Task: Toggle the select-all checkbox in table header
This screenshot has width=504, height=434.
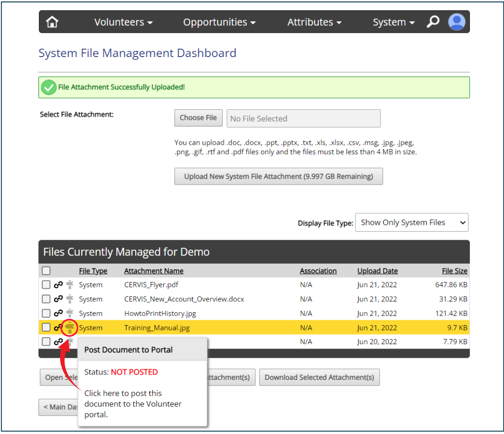Action: pyautogui.click(x=46, y=270)
